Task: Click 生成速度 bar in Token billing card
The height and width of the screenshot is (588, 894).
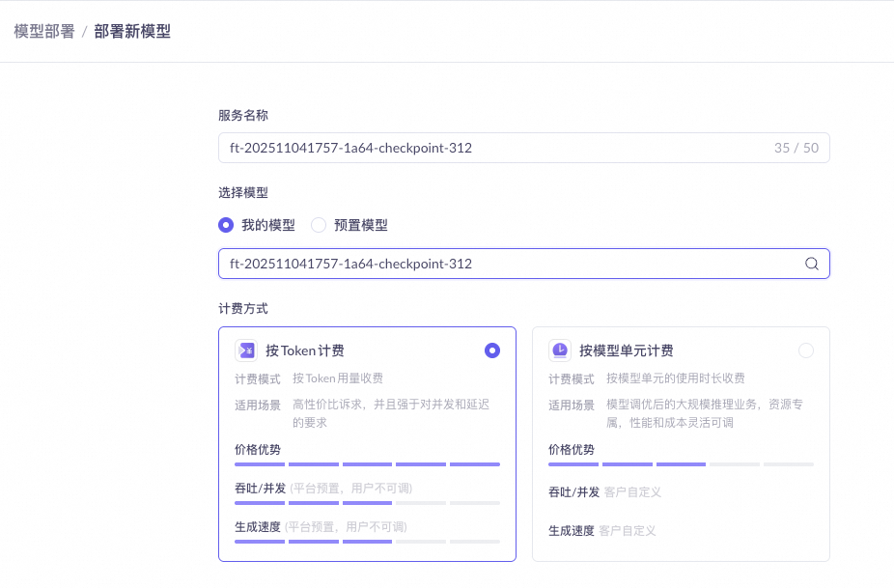Action: coord(367,542)
